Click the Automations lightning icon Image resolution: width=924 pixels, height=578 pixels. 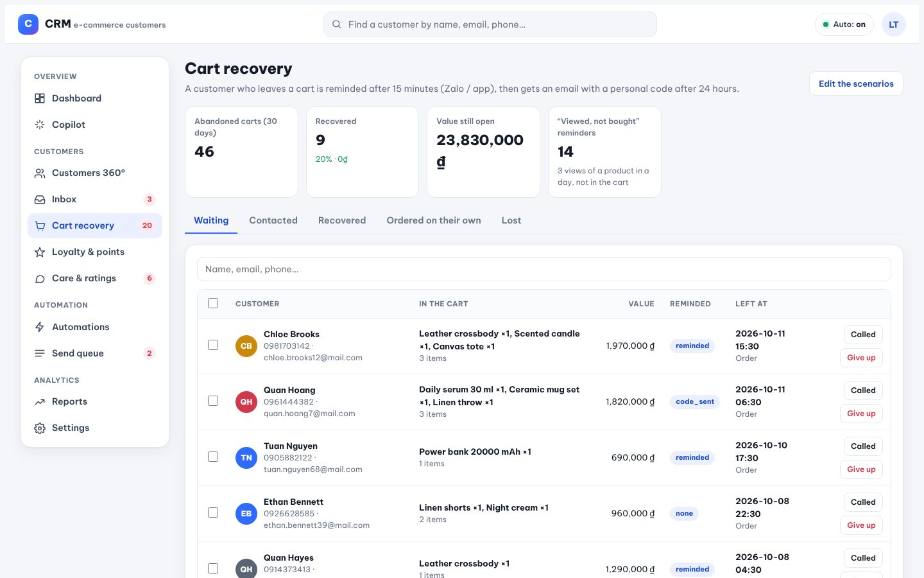coord(40,327)
